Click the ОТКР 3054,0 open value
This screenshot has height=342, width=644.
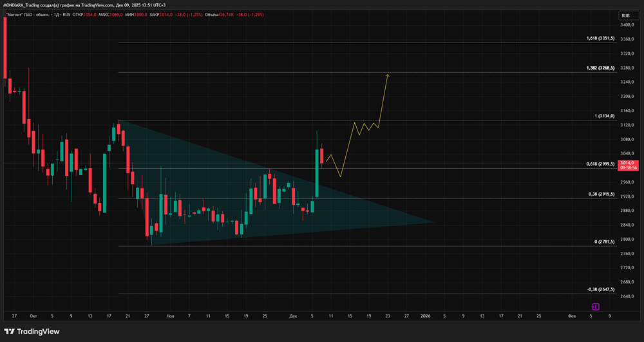point(84,14)
